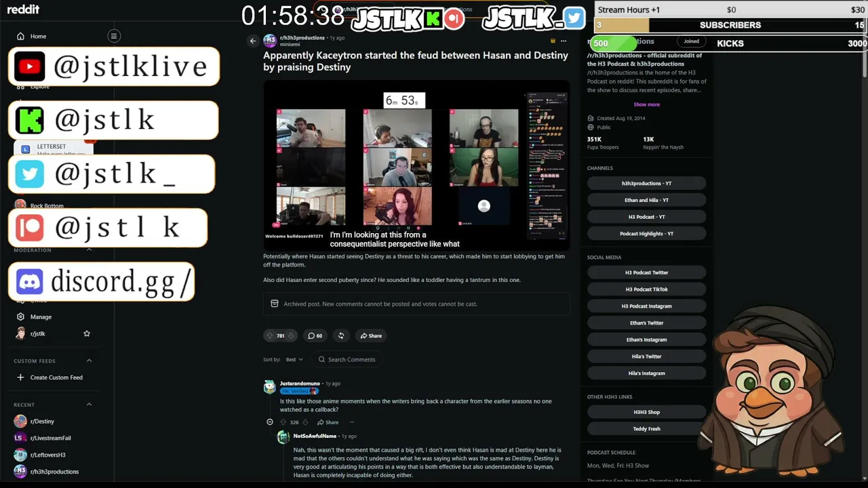Click the crosspost arrows icon under the post
Image resolution: width=868 pixels, height=488 pixels.
pos(341,335)
